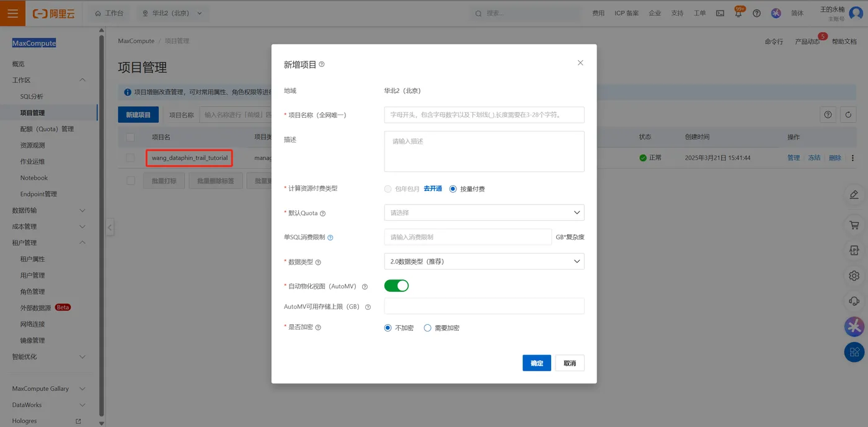
Task: Click the 项目名称 input field in dialog
Action: [x=484, y=115]
